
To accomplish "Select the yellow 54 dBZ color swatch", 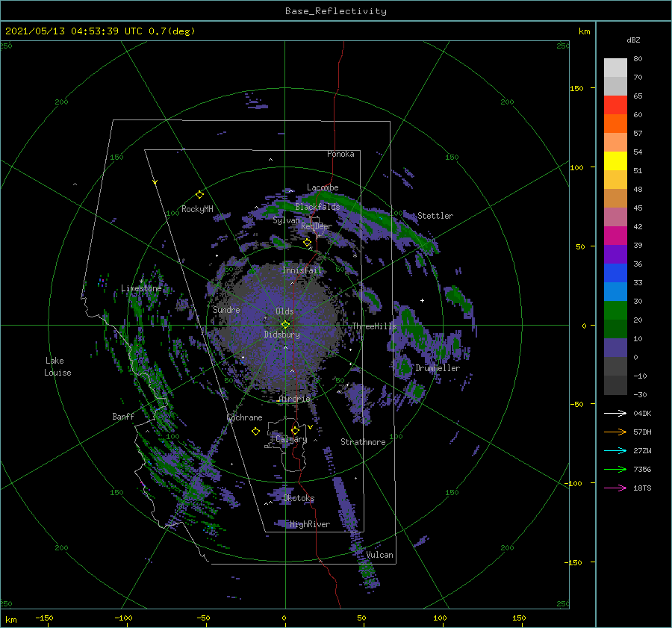I will (x=615, y=161).
